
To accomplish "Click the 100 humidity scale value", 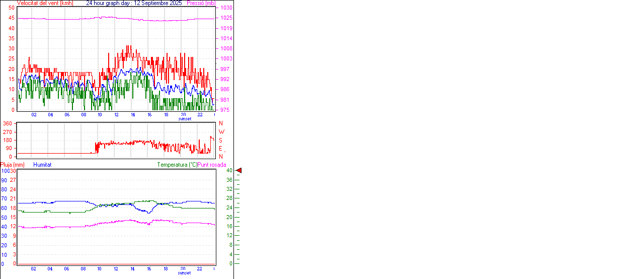I will pyautogui.click(x=5, y=171).
